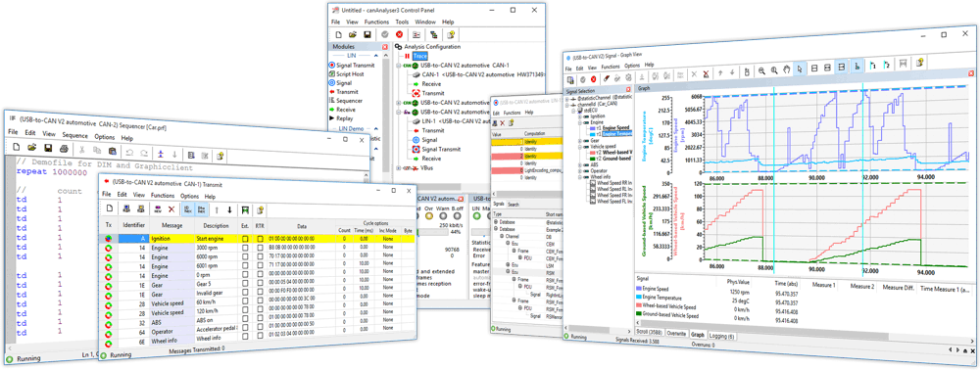The height and width of the screenshot is (370, 980).
Task: Collapse LIN Demo group chevron in Modules
Action: (x=376, y=128)
